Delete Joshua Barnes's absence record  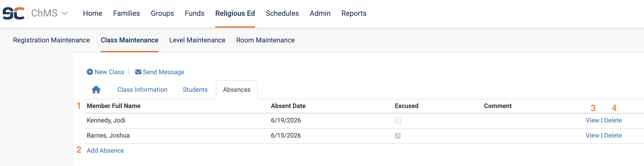point(613,136)
